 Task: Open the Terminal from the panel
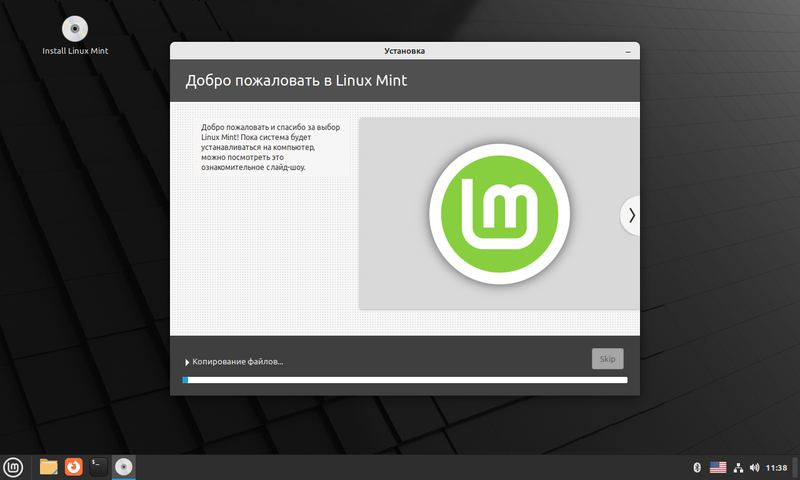[x=98, y=467]
